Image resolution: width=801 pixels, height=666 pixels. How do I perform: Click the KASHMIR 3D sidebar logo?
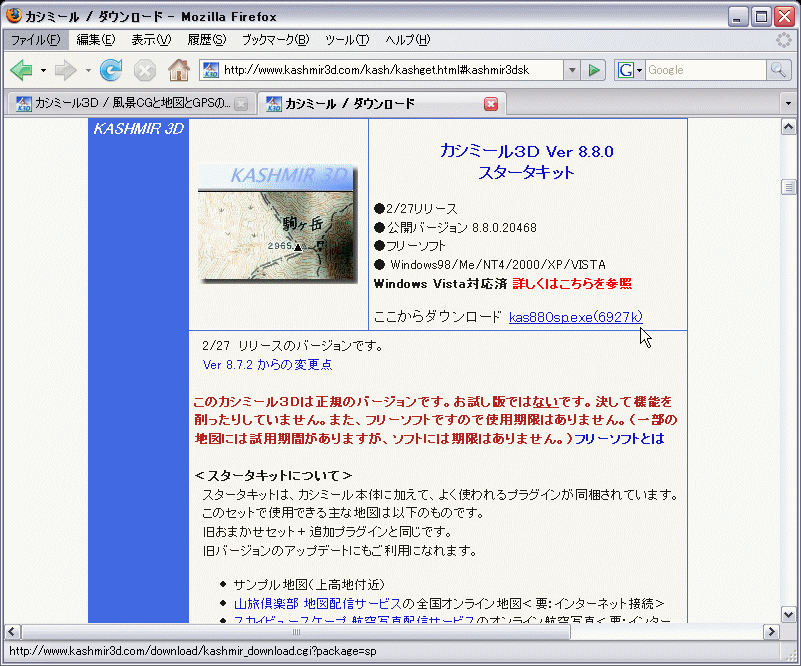[x=138, y=129]
